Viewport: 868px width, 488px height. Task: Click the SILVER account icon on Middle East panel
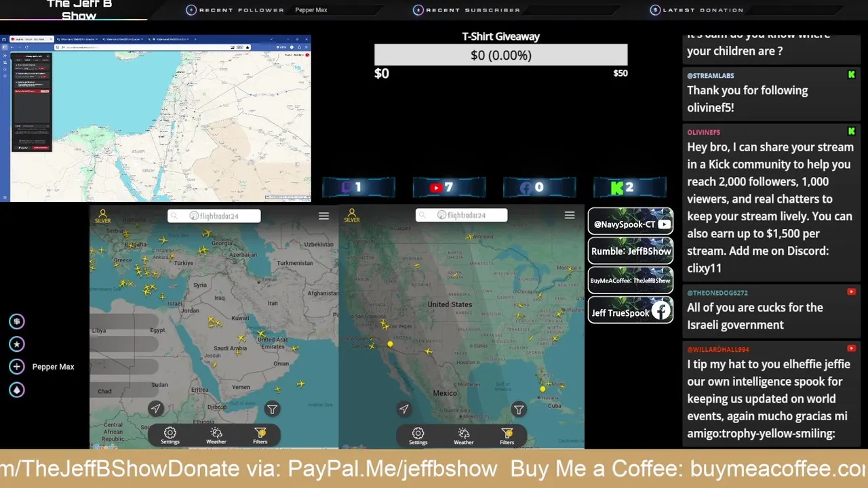[103, 216]
